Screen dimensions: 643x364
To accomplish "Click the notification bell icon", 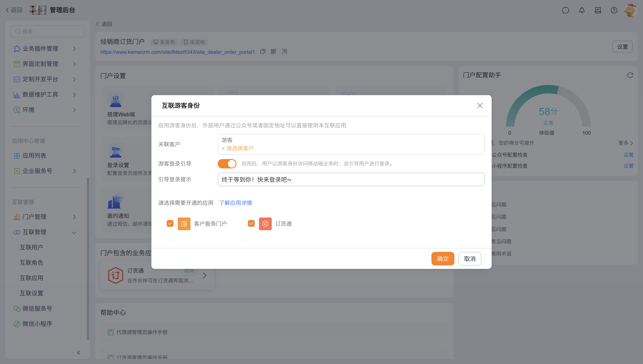I will coord(582,10).
